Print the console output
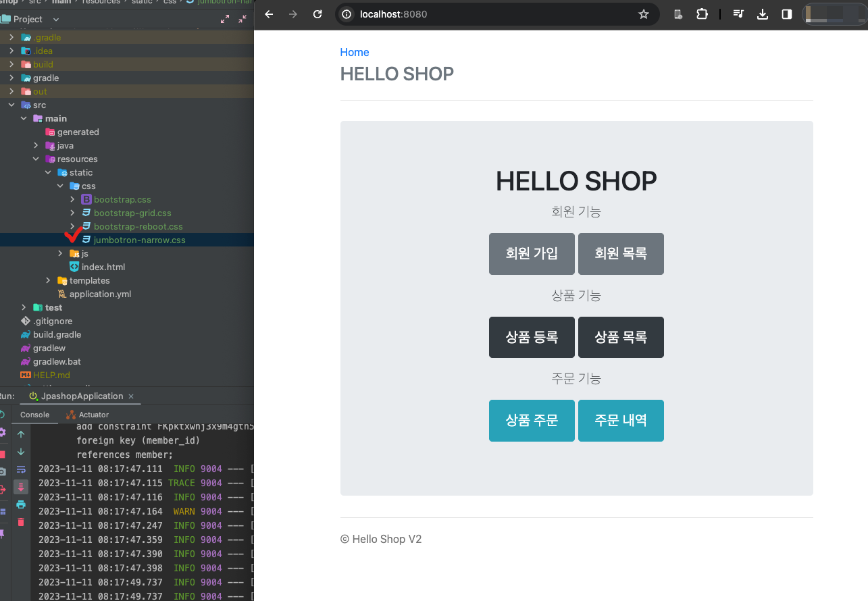Viewport: 868px width, 601px height. (x=21, y=504)
